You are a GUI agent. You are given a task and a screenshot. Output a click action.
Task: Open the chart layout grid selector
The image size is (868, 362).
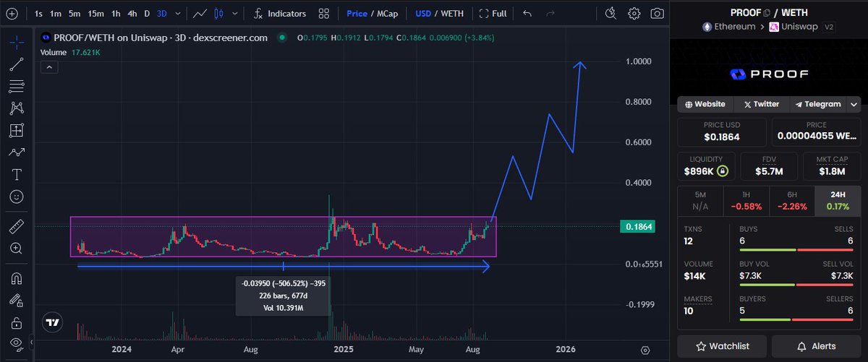tap(324, 13)
